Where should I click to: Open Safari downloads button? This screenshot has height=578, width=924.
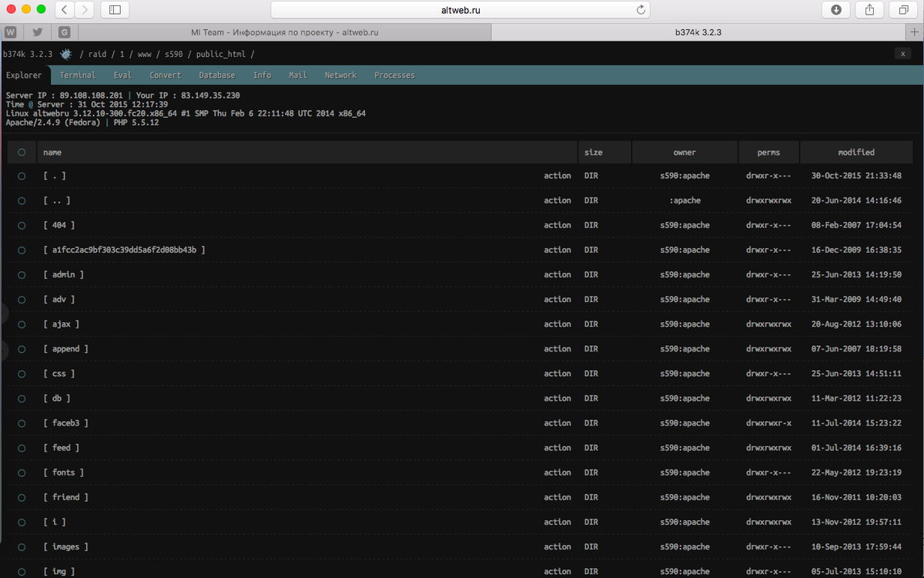point(836,10)
